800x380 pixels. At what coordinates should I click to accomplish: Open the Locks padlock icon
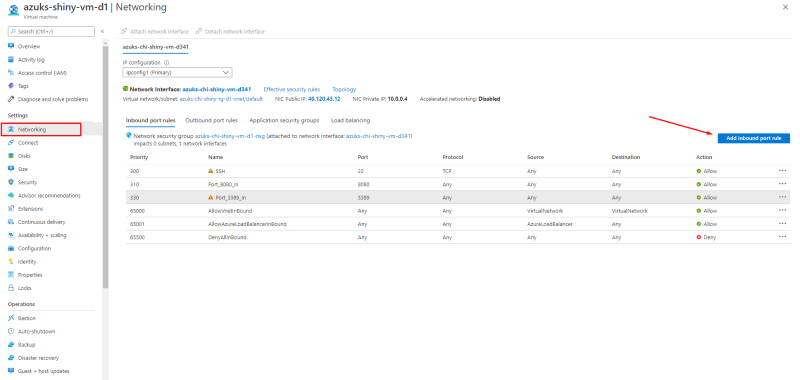pos(11,288)
